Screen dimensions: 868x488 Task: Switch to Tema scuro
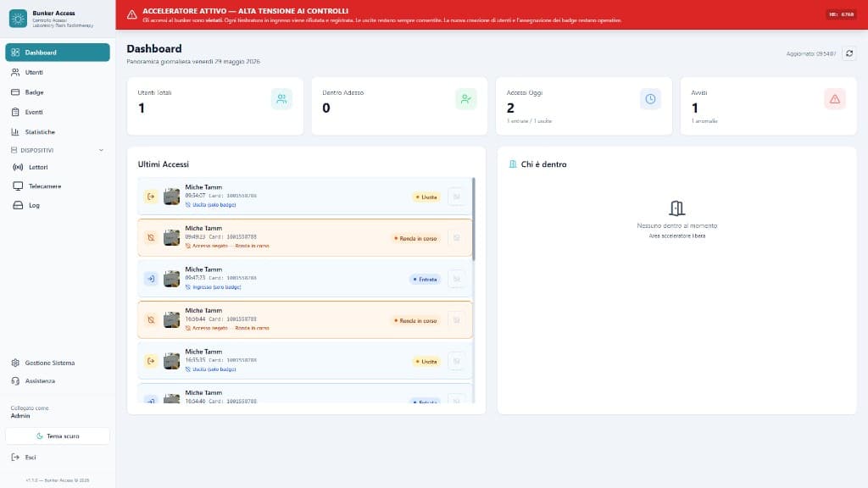(x=58, y=436)
